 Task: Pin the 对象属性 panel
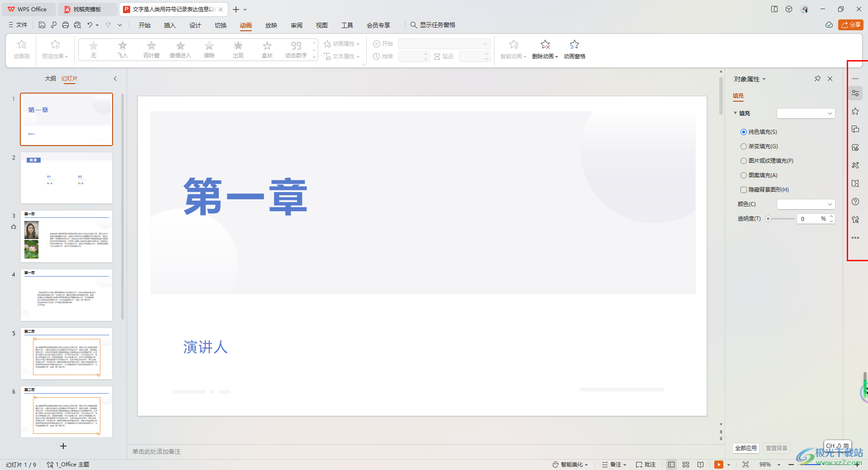coord(817,79)
